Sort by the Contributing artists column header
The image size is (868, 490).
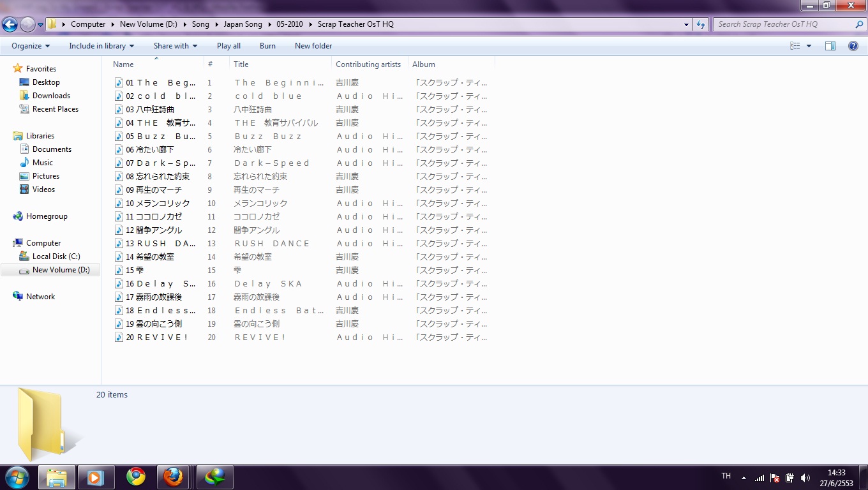(x=370, y=64)
